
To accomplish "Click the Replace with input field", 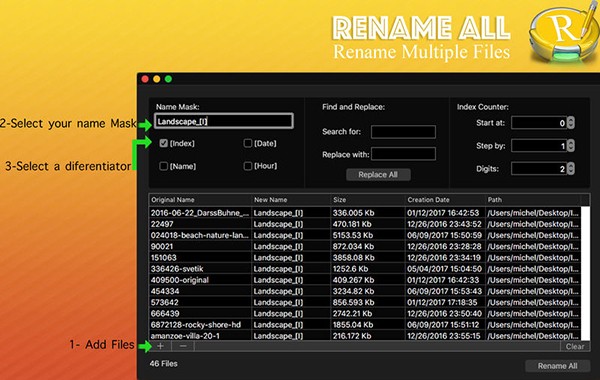I will click(403, 154).
